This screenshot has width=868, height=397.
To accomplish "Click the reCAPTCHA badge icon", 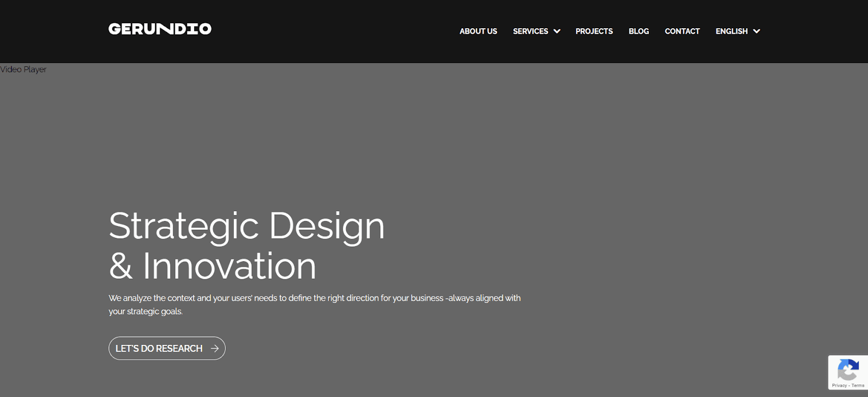I will 848,370.
